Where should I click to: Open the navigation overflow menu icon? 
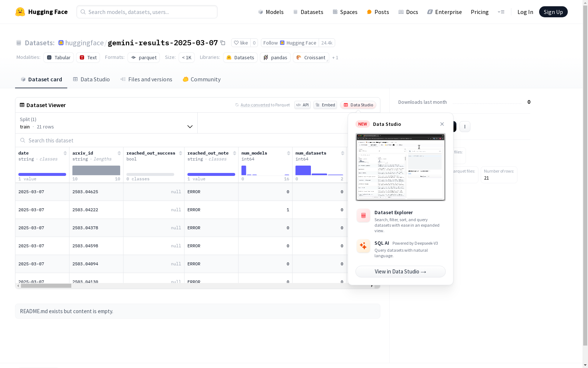[501, 12]
